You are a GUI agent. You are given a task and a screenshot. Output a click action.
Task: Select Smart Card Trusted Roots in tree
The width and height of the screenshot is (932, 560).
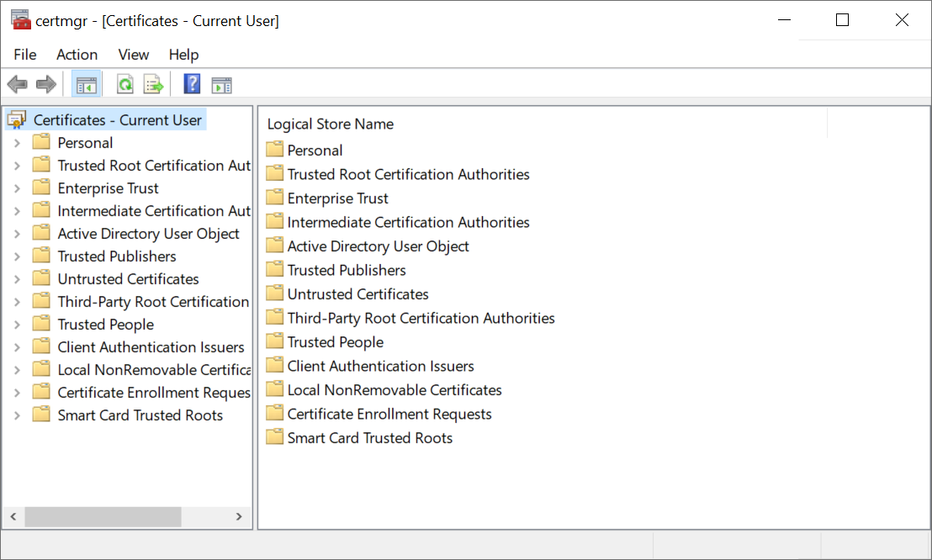pyautogui.click(x=140, y=415)
